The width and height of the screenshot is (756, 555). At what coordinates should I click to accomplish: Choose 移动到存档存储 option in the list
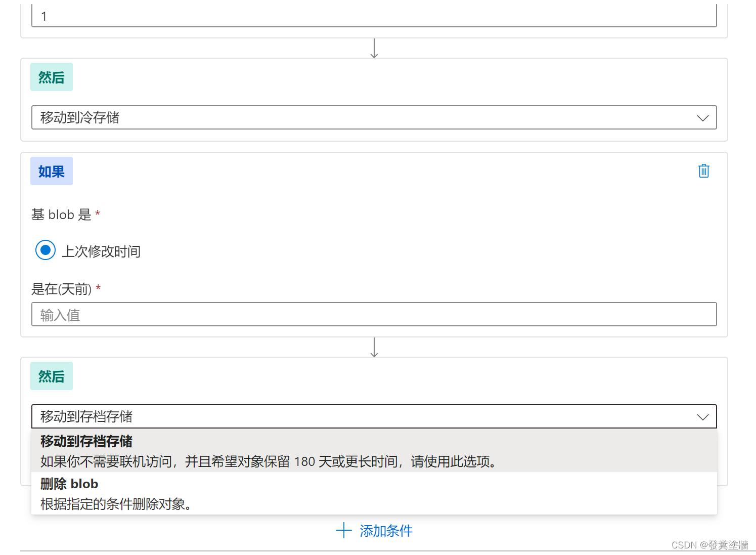click(374, 451)
